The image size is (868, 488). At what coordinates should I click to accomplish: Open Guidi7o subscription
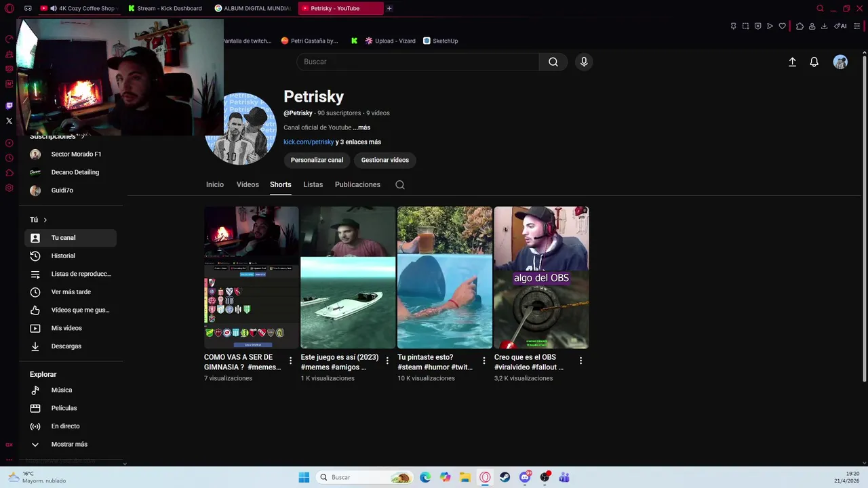(x=71, y=190)
